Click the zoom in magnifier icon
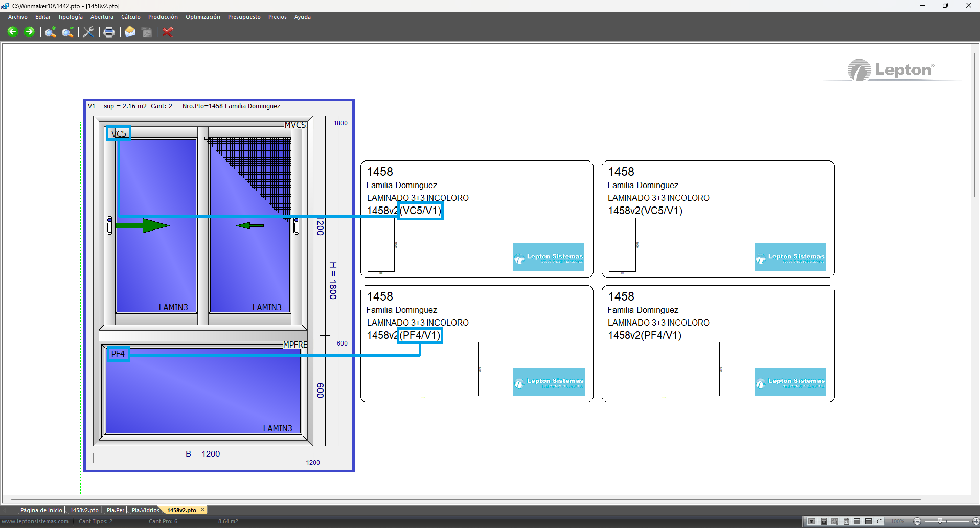 tap(50, 32)
